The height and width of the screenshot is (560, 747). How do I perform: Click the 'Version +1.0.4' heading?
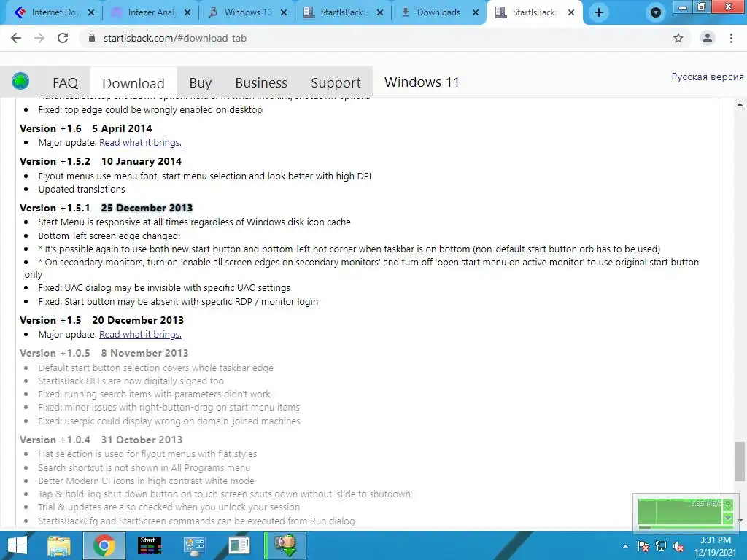(x=55, y=440)
